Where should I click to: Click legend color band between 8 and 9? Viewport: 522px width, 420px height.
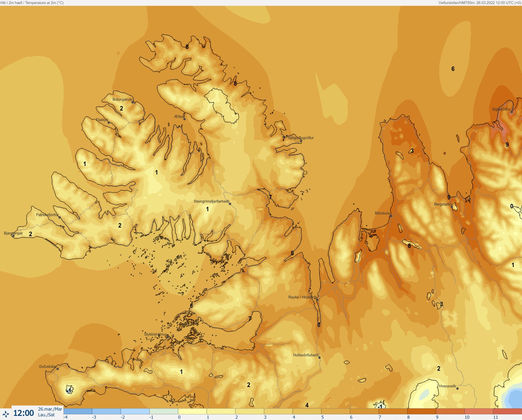click(422, 411)
